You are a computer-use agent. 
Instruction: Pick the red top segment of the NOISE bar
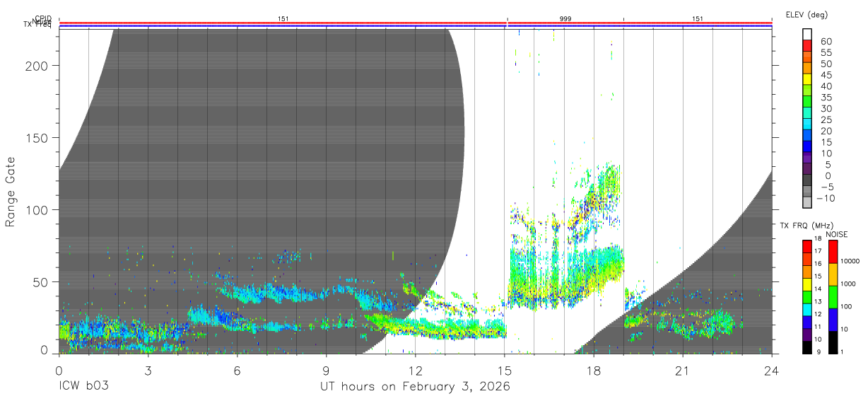[832, 252]
